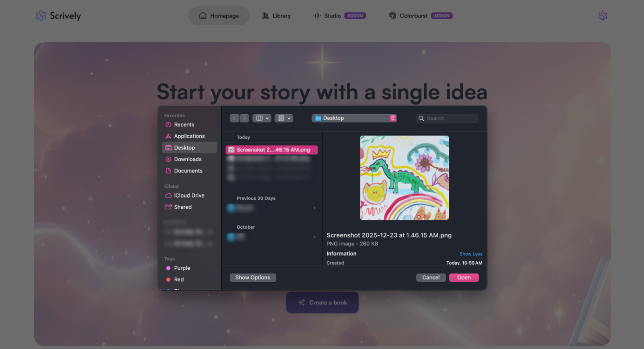Click the Search field in the file dialog
644x349 pixels.
447,118
